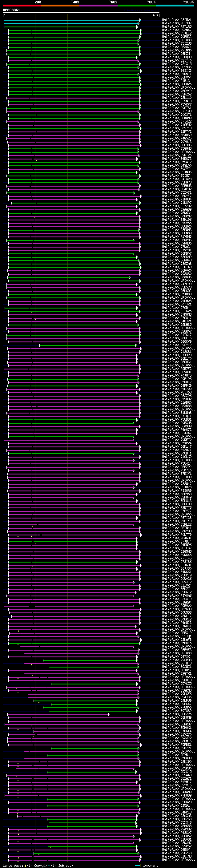Select hit UniRef100_A8I3U7
The height and width of the screenshot is (868, 197).
(177, 23)
